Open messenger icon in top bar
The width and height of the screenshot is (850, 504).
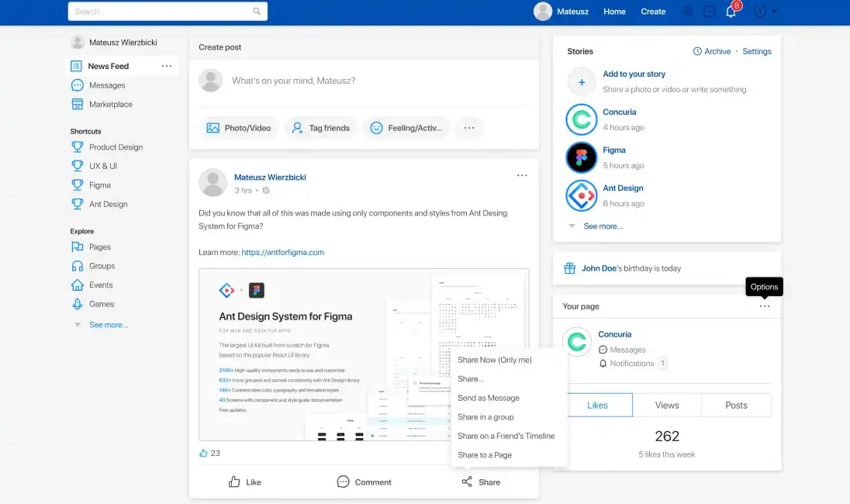[x=709, y=12]
